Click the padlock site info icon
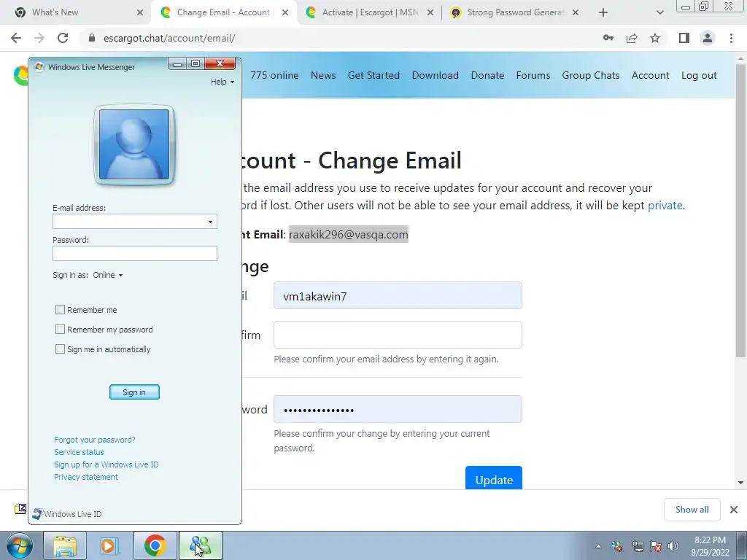Screen dimensions: 747x560 (93, 38)
